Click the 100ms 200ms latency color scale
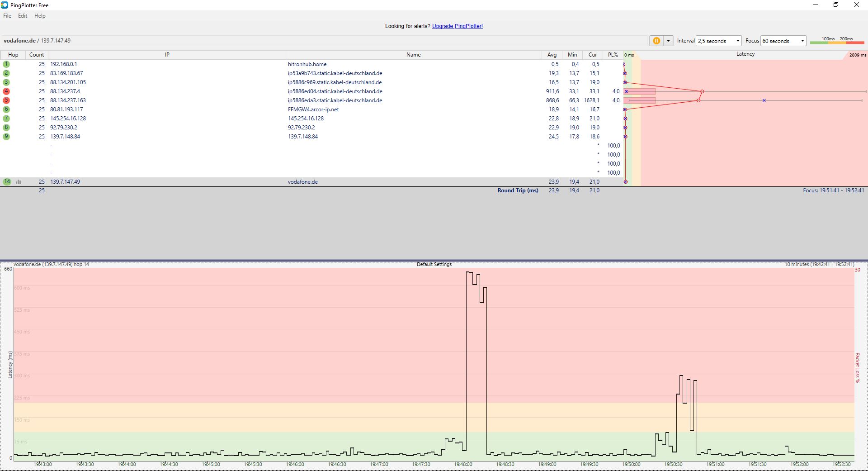The width and height of the screenshot is (868, 471). tap(837, 41)
